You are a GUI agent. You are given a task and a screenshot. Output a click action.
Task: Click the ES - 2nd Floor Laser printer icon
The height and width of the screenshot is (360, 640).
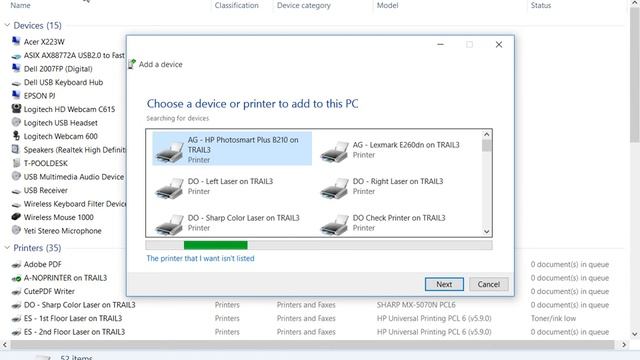pyautogui.click(x=16, y=332)
